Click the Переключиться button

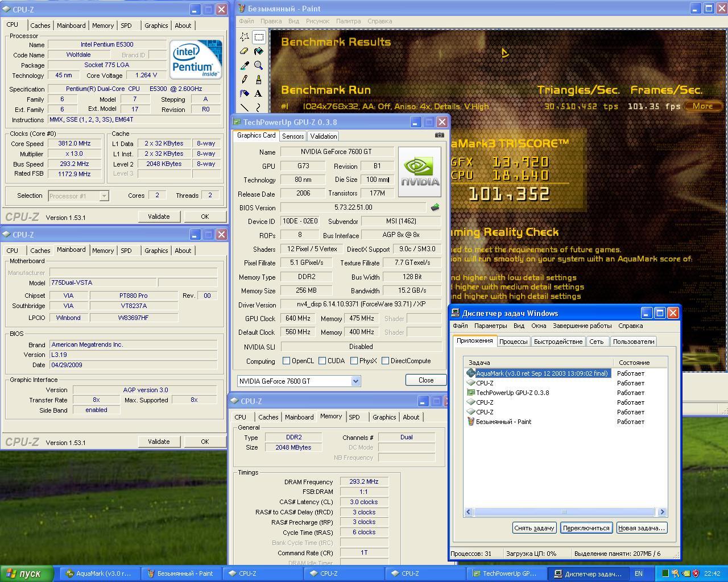(586, 528)
